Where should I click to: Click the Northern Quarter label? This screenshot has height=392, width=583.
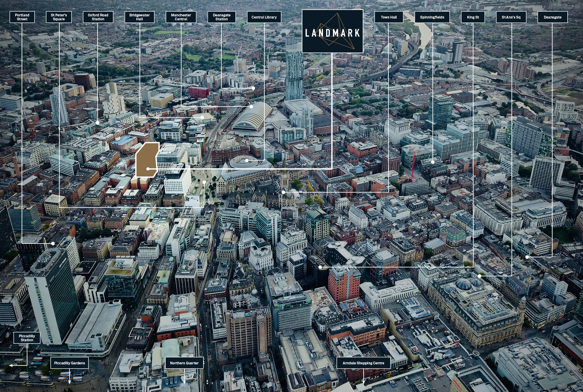184,363
